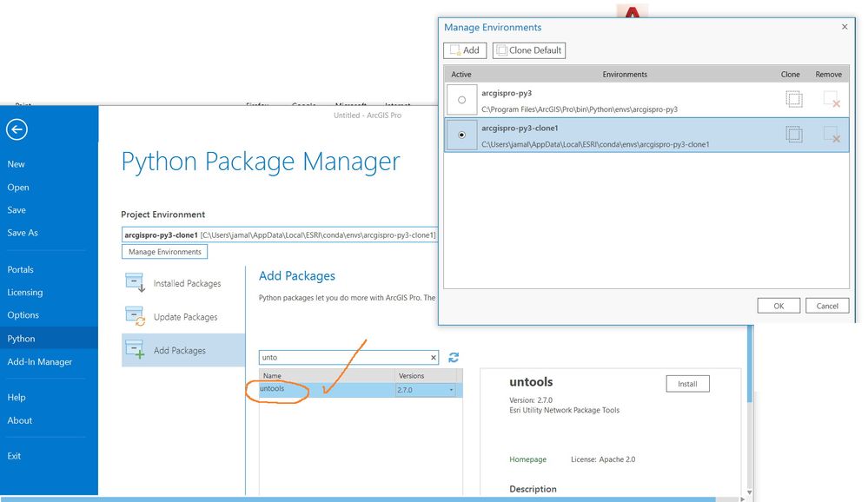
Task: Select the Add Packages section
Action: click(182, 350)
